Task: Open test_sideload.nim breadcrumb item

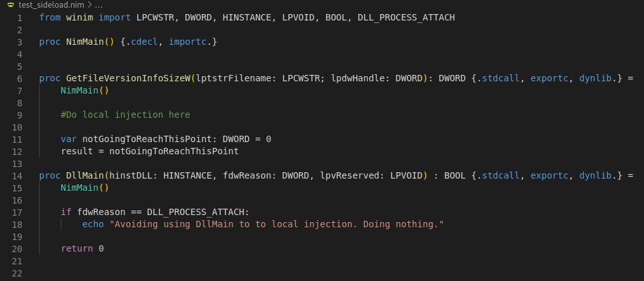Action: click(50, 5)
